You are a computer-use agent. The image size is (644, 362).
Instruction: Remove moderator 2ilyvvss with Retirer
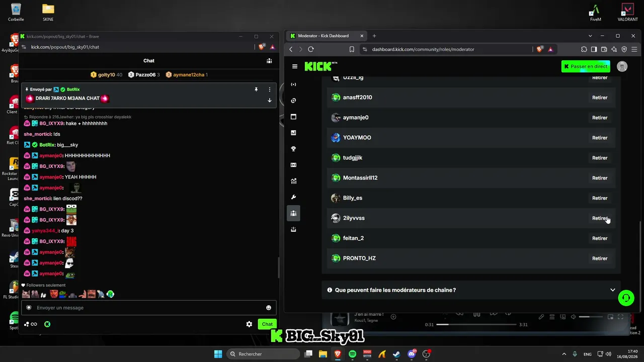tap(600, 218)
